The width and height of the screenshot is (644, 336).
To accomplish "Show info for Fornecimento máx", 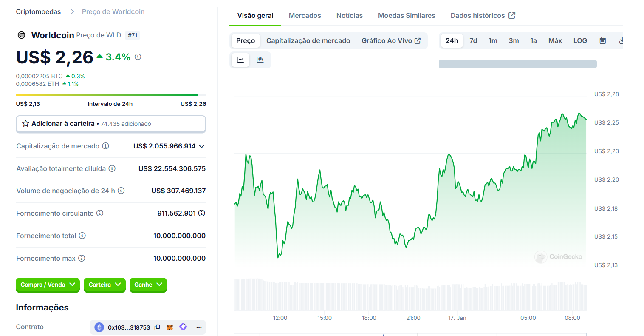I will click(82, 258).
